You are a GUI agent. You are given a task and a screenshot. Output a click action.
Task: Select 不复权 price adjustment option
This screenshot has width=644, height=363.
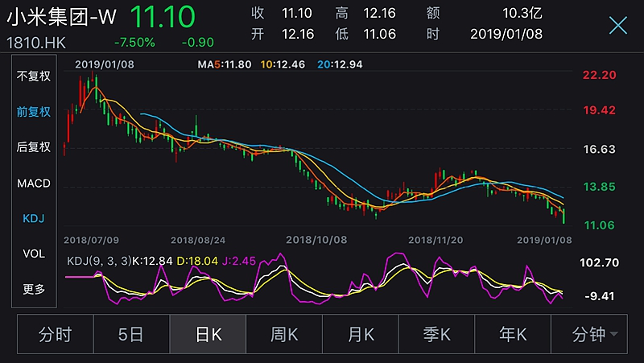34,76
